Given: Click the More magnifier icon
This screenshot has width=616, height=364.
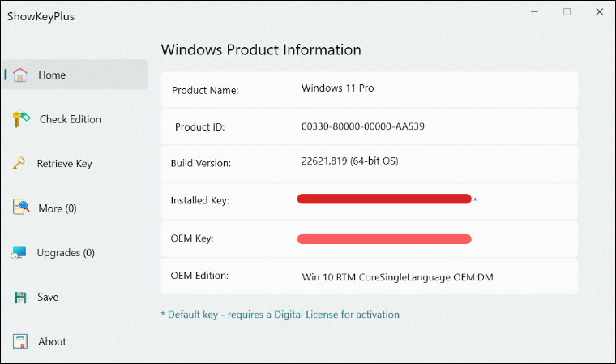Looking at the screenshot, I should (x=21, y=208).
